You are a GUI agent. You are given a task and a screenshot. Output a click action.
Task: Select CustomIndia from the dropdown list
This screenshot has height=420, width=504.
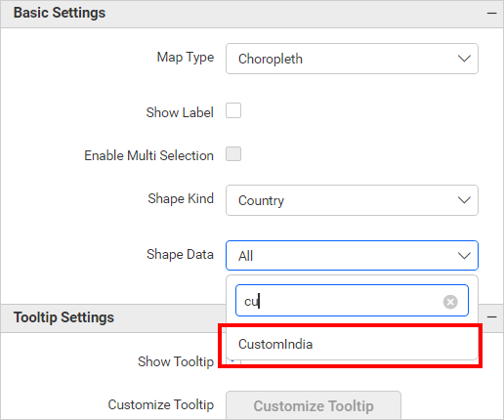click(352, 344)
